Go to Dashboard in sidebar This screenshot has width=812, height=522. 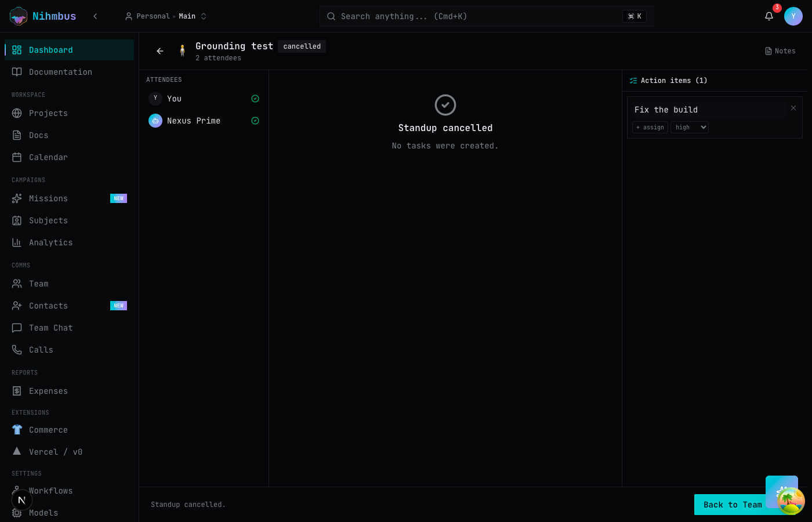coord(70,50)
